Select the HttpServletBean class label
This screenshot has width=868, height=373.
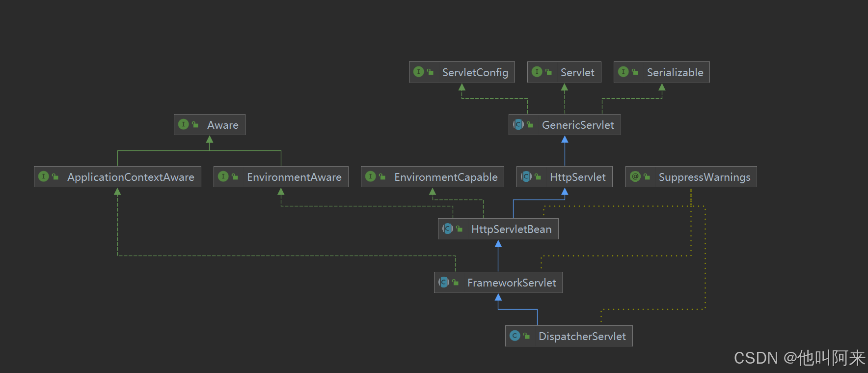(512, 229)
